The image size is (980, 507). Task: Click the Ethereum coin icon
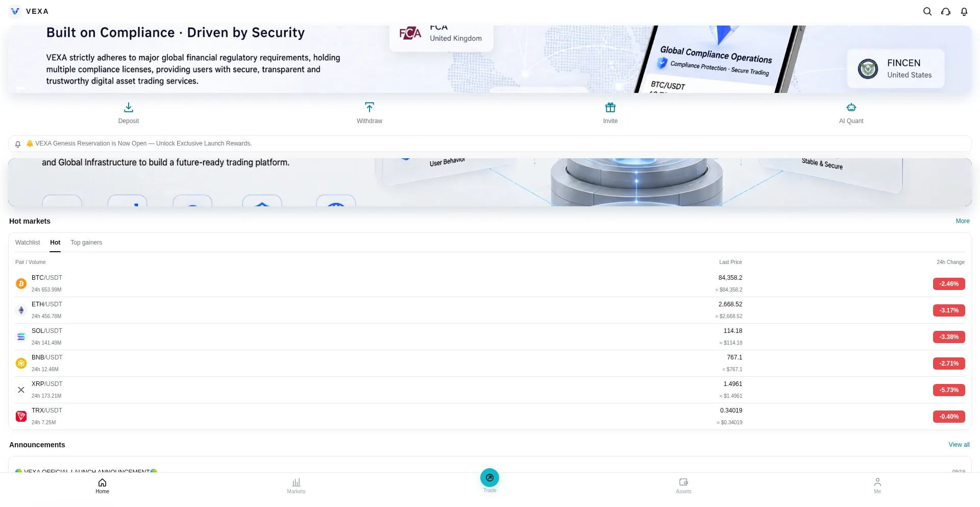coord(21,310)
